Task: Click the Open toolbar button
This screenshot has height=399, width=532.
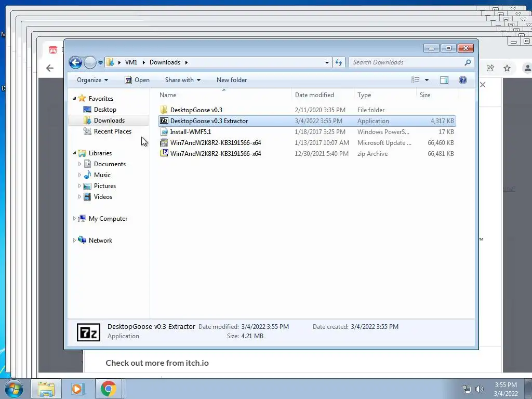Action: [x=137, y=80]
